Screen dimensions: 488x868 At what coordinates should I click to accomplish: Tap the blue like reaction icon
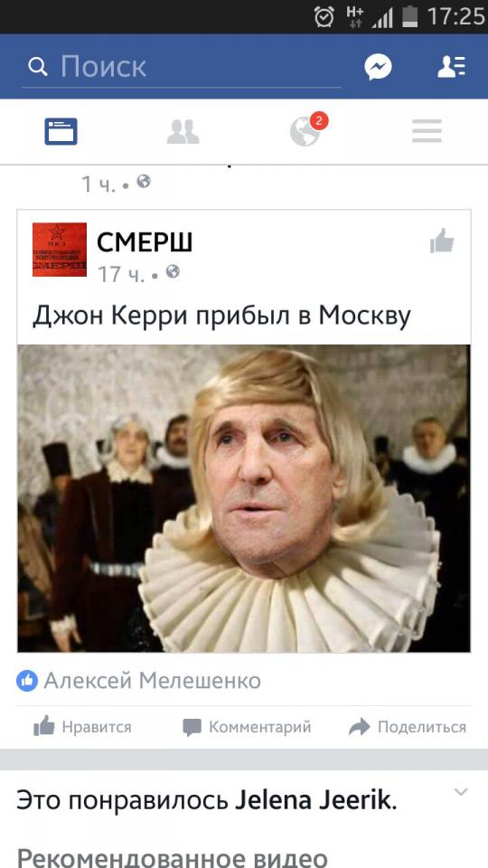click(27, 680)
